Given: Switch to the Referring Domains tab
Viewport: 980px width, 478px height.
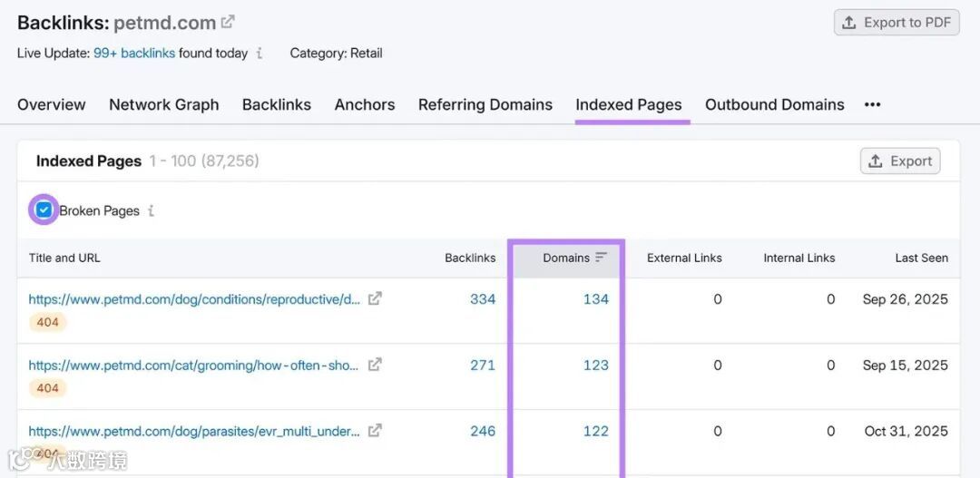Looking at the screenshot, I should pyautogui.click(x=485, y=105).
